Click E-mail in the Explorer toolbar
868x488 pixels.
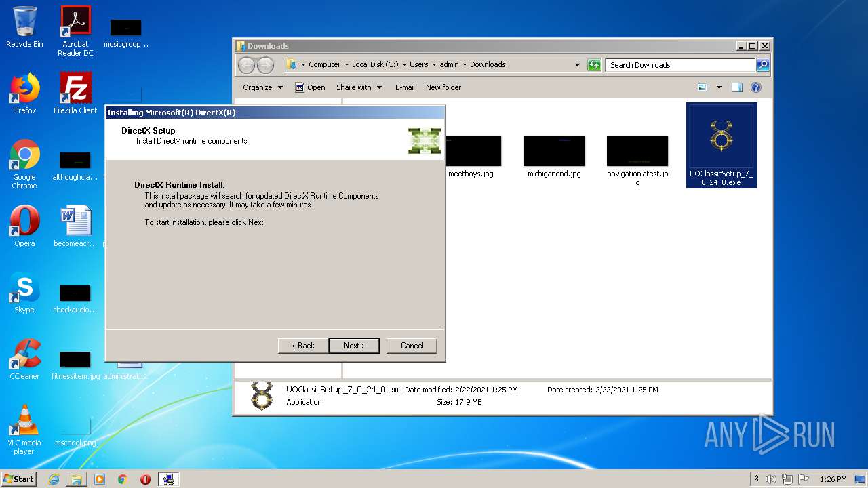pyautogui.click(x=405, y=87)
